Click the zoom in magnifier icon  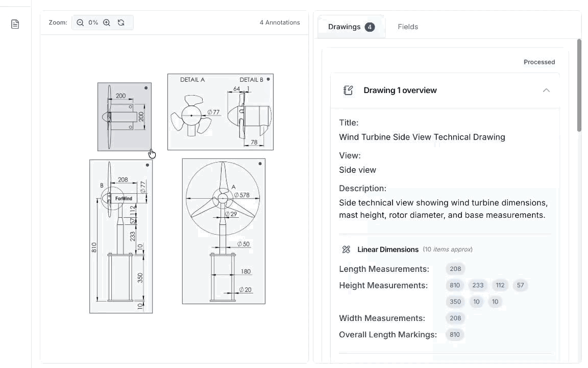pos(107,22)
